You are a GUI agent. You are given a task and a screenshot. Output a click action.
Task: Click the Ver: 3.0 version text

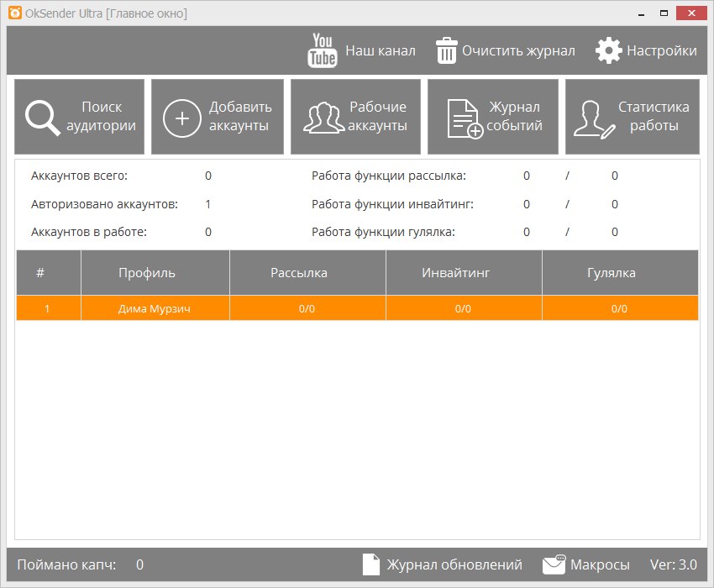click(x=674, y=564)
